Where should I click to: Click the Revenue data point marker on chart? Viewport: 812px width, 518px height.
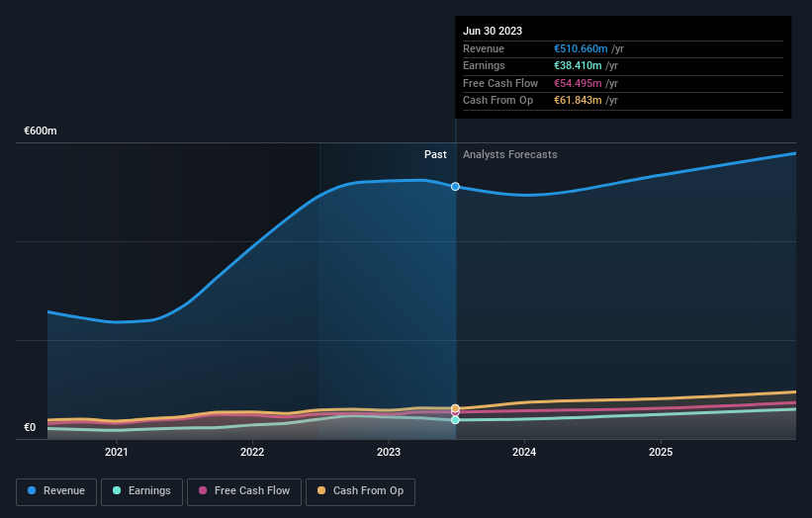point(455,186)
